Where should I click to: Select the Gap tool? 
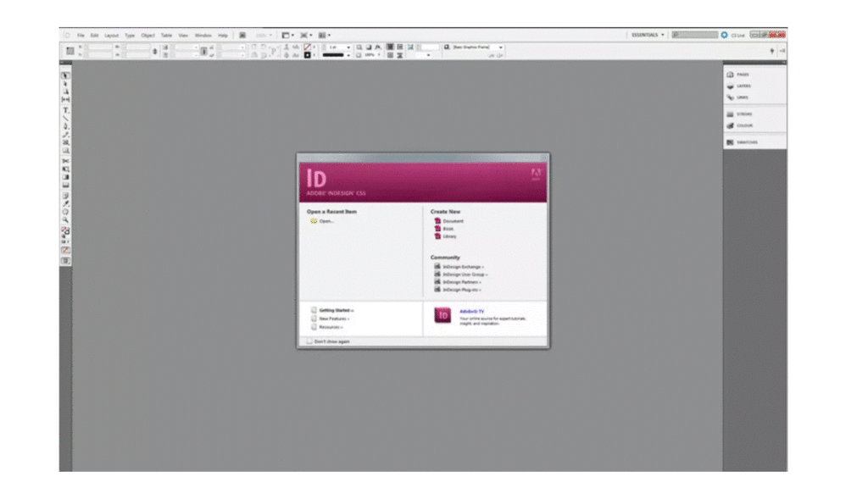pos(65,100)
